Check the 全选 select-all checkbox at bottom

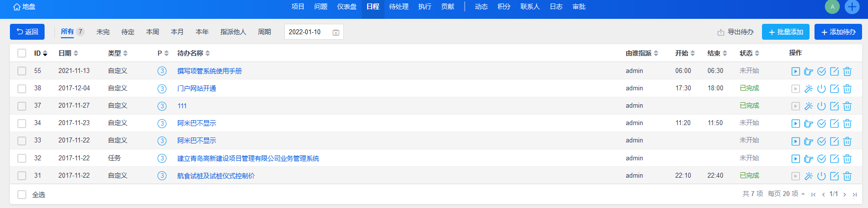coord(22,195)
